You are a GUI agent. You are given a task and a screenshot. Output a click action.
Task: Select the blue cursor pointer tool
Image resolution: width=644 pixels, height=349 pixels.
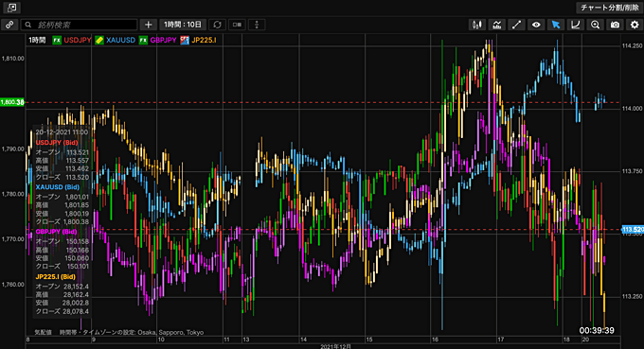(x=556, y=25)
